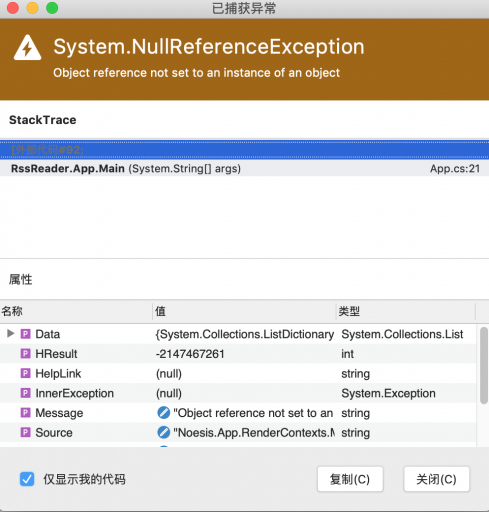489x512 pixels.
Task: Select the highlighted external code stack row
Action: [x=244, y=150]
